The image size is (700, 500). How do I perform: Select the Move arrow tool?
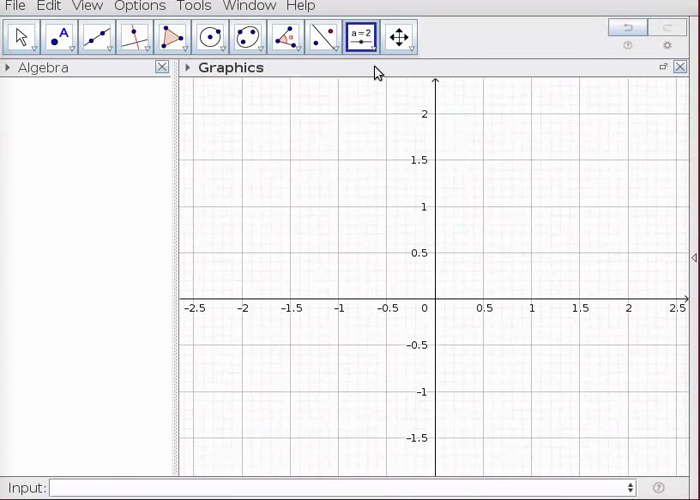tap(21, 38)
